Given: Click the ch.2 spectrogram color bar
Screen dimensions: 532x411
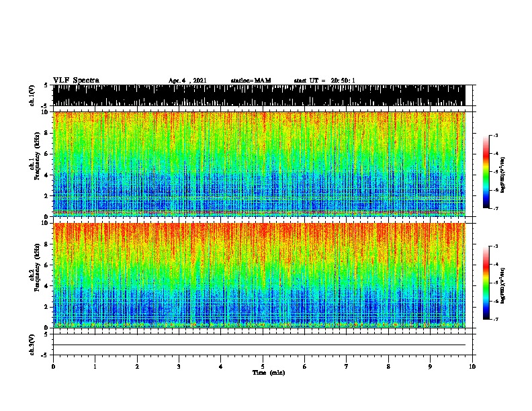Looking at the screenshot, I should [x=486, y=283].
